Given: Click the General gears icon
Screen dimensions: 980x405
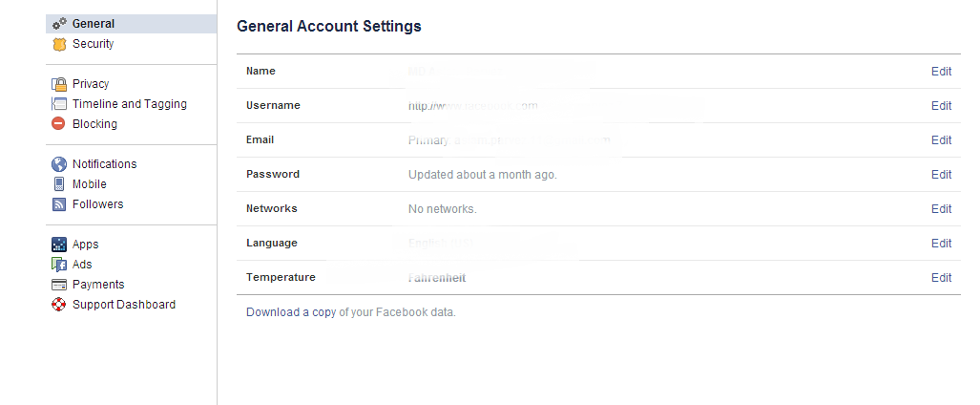Looking at the screenshot, I should [x=59, y=24].
